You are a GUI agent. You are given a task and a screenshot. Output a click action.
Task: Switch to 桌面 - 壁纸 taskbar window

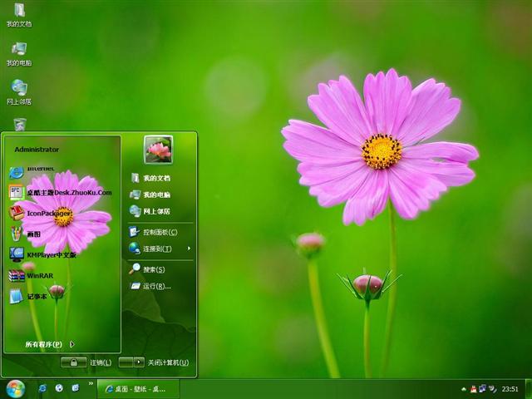point(136,388)
